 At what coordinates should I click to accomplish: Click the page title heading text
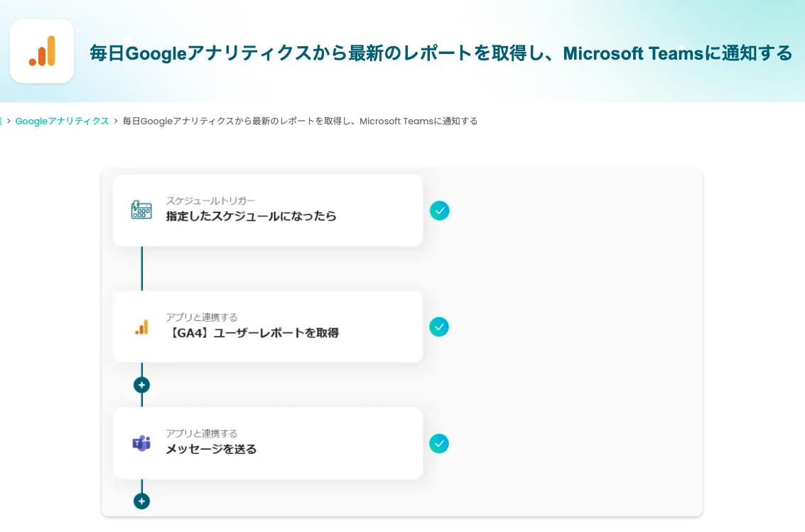coord(441,53)
